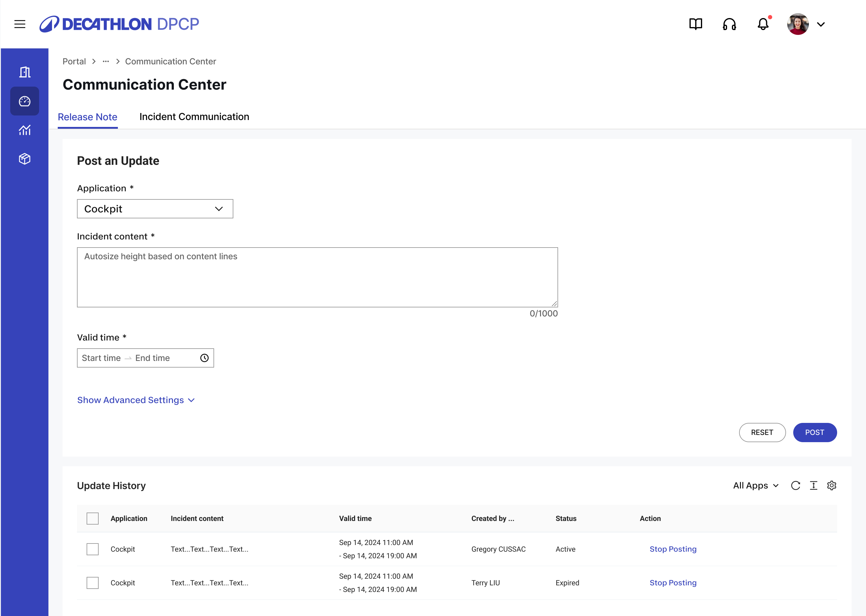Open the support headset icon
866x616 pixels.
click(729, 24)
